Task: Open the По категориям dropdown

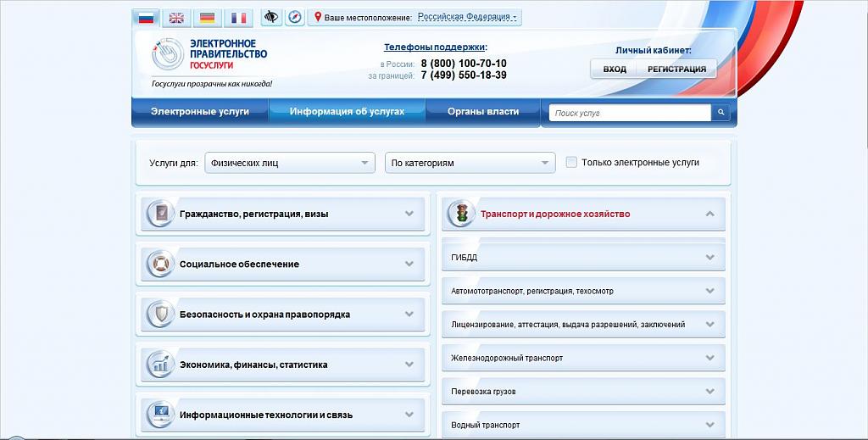Action: [470, 163]
